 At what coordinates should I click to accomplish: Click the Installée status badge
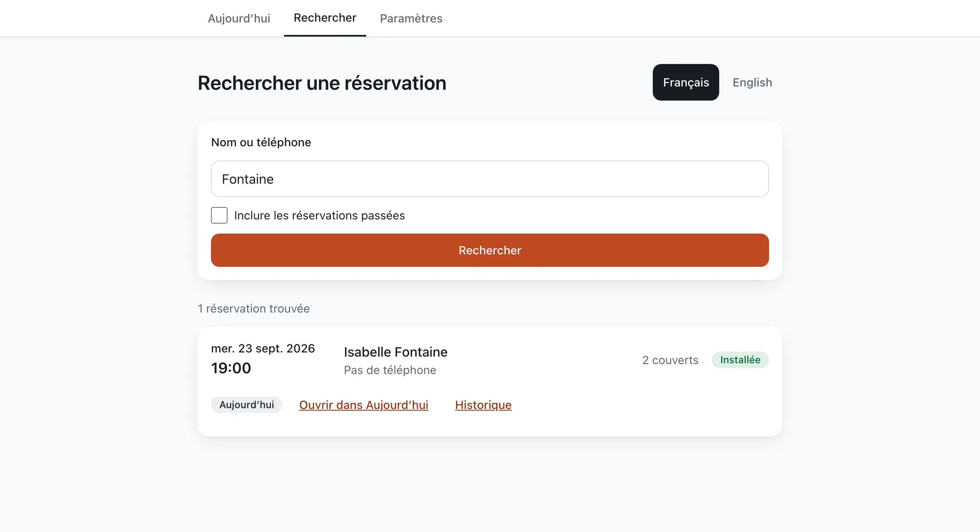740,360
